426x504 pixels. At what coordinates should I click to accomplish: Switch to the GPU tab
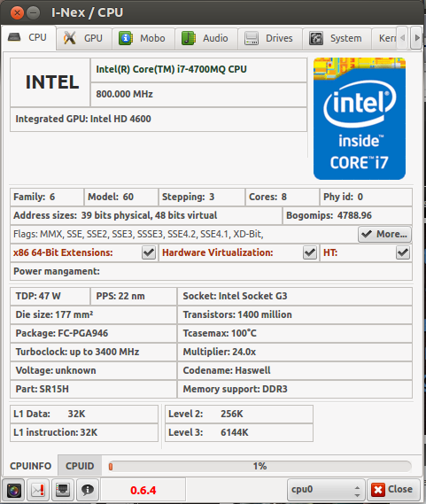coord(84,38)
